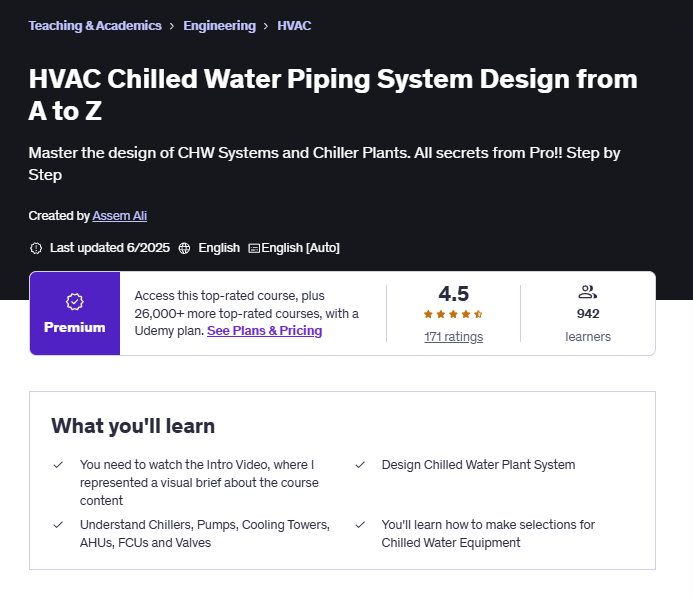The image size is (693, 598).
Task: Go to the HVAC breadcrumb topic
Action: point(294,26)
